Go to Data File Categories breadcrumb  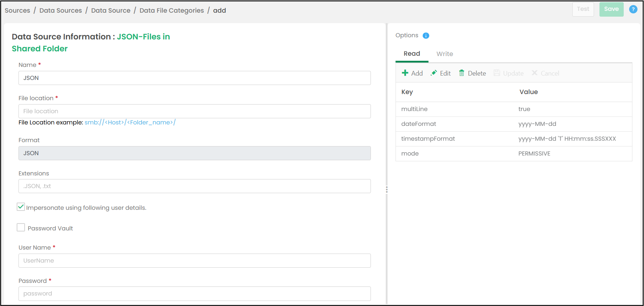click(x=171, y=10)
